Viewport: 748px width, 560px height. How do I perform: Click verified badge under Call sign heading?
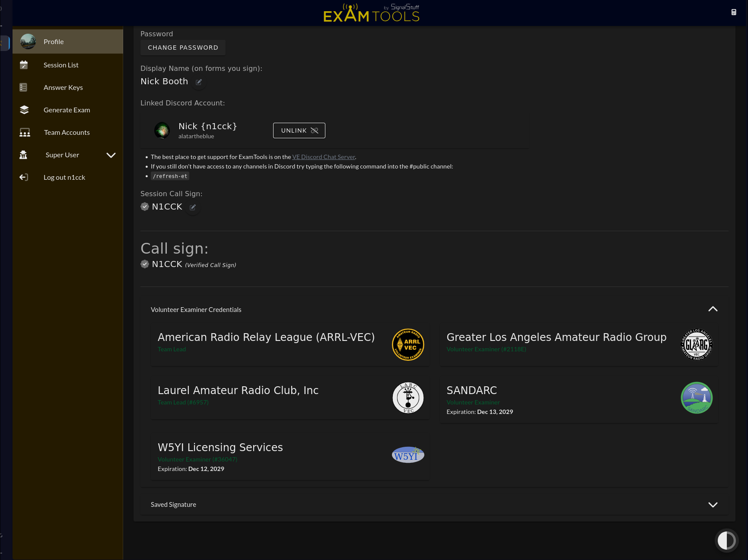pyautogui.click(x=145, y=264)
